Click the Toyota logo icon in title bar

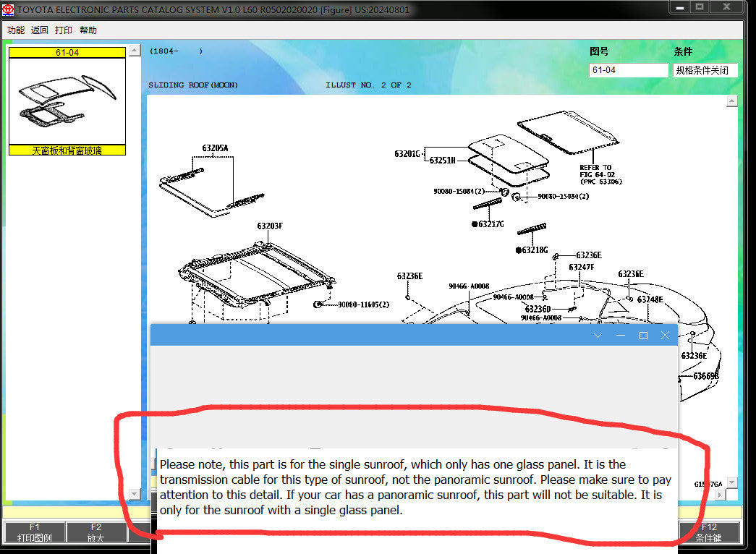click(x=8, y=9)
